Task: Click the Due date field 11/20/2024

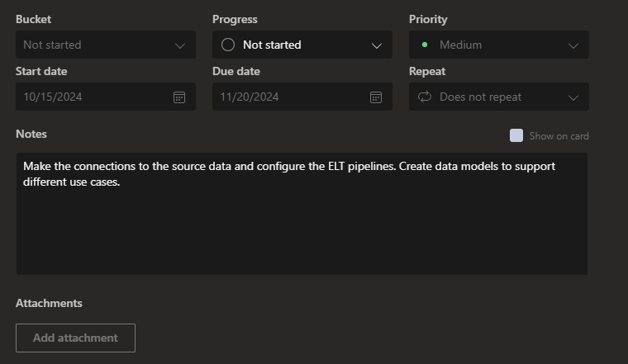Action: [302, 97]
